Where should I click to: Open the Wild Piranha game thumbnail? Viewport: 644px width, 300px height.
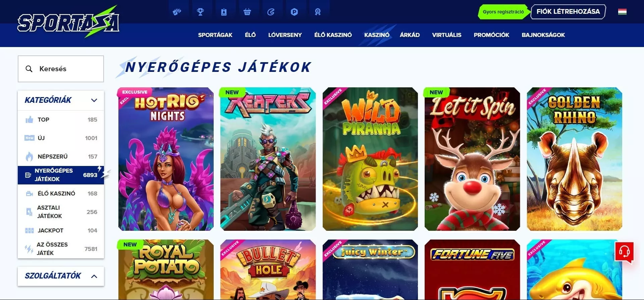(370, 159)
